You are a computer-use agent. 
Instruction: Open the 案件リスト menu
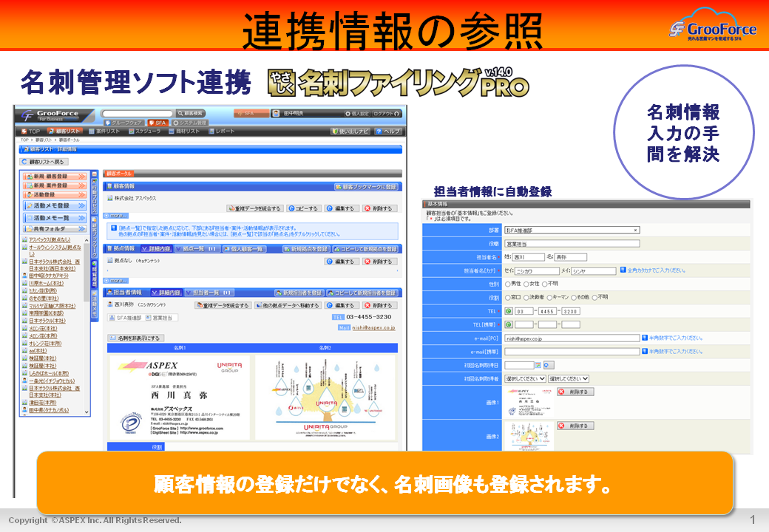click(x=104, y=132)
